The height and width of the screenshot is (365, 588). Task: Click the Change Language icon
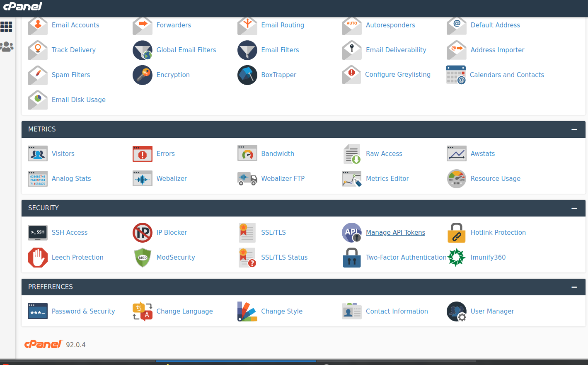tap(143, 311)
